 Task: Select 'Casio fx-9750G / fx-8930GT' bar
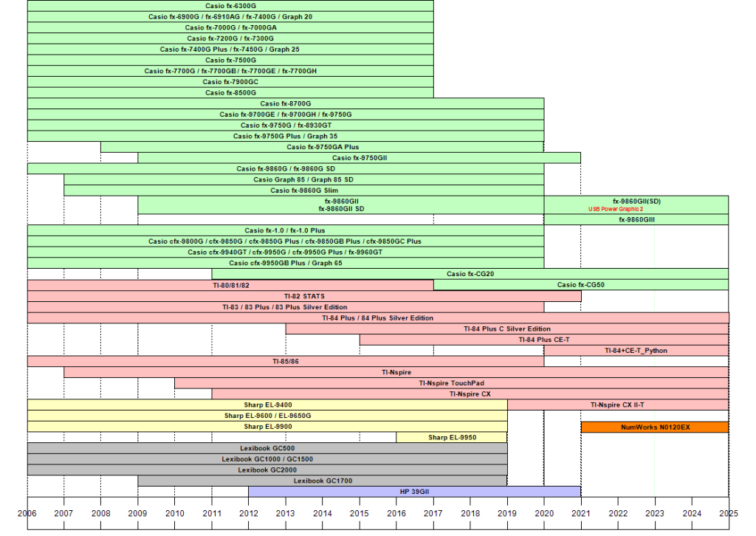286,126
